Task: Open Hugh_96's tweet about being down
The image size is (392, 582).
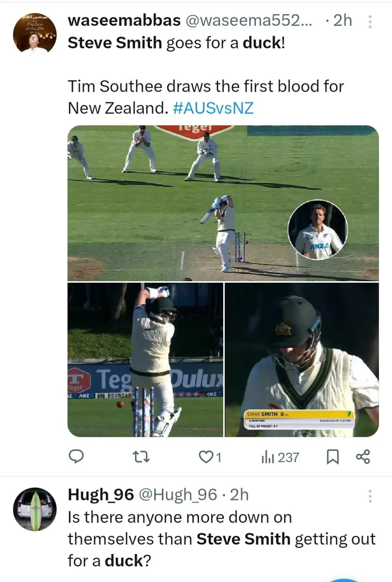Action: click(x=221, y=539)
